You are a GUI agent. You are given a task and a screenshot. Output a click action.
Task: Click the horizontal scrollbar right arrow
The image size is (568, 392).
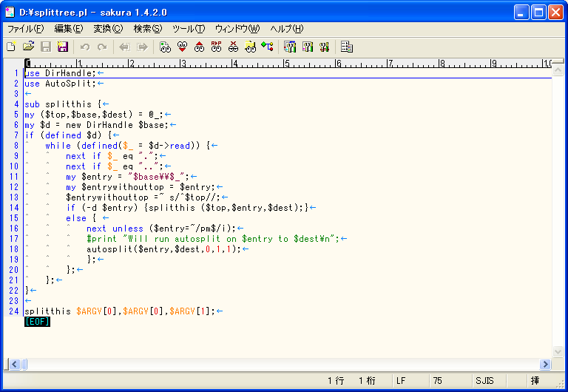(546, 365)
